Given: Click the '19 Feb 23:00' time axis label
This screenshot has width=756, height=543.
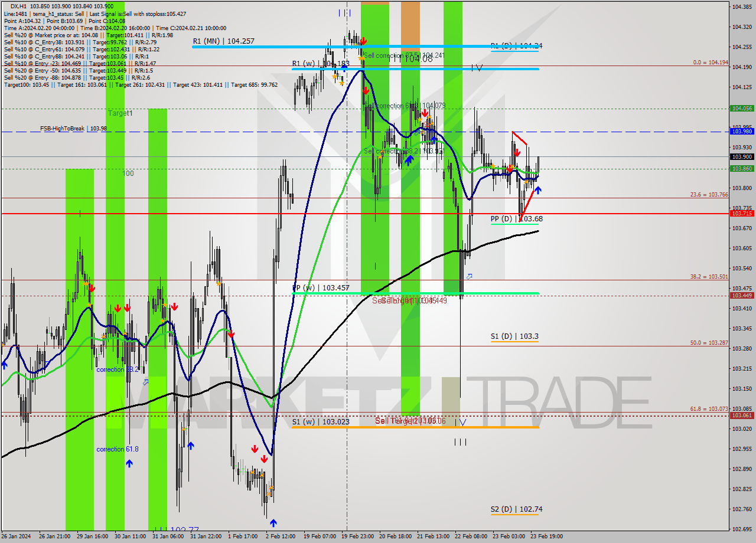Looking at the screenshot, I should 358,537.
